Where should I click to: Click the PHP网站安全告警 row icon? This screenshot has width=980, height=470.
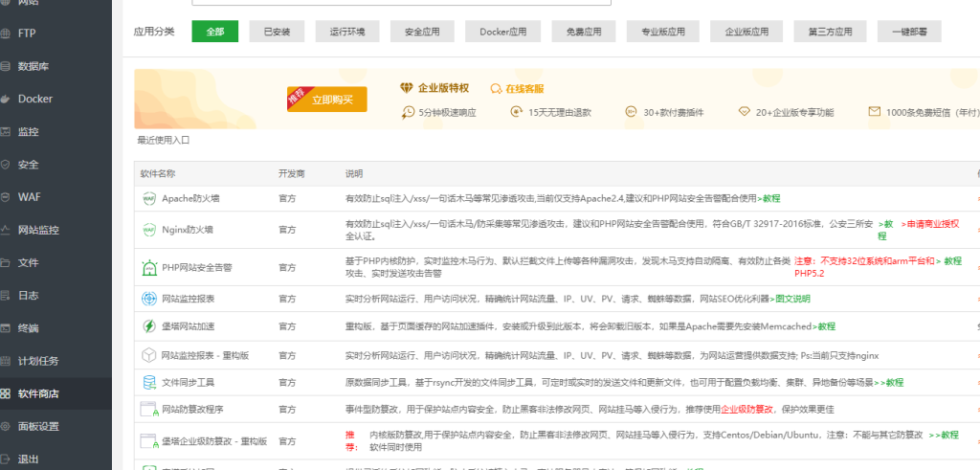tap(148, 267)
